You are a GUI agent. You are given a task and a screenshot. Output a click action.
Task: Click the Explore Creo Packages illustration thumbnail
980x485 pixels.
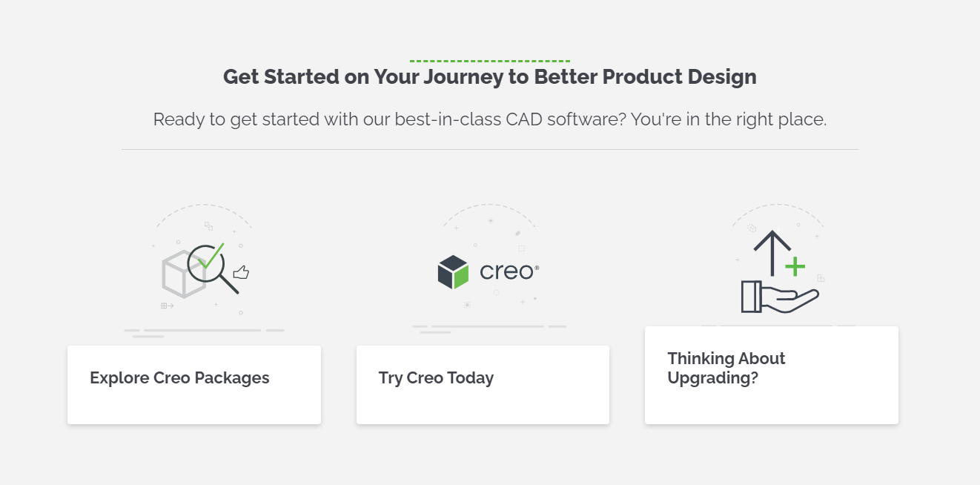(x=204, y=267)
